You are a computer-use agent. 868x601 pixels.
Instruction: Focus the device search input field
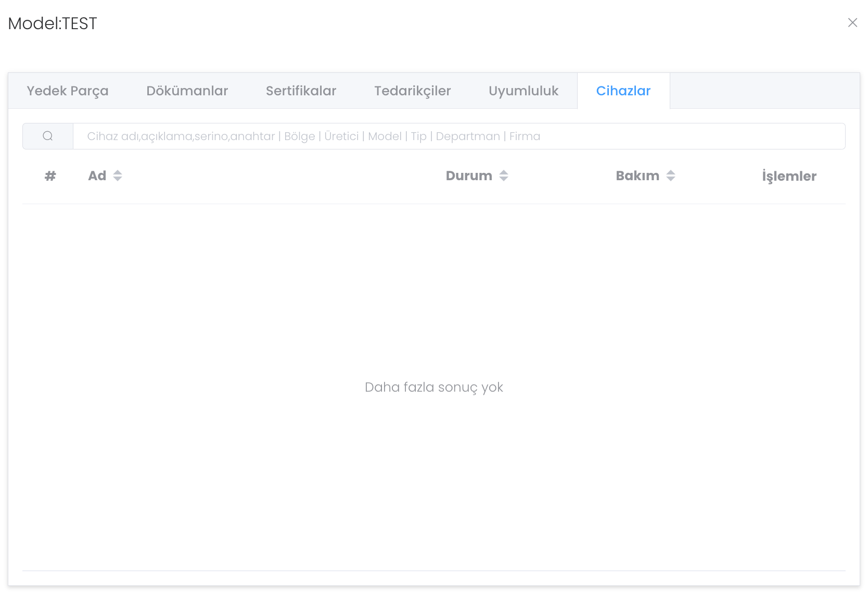click(x=458, y=136)
